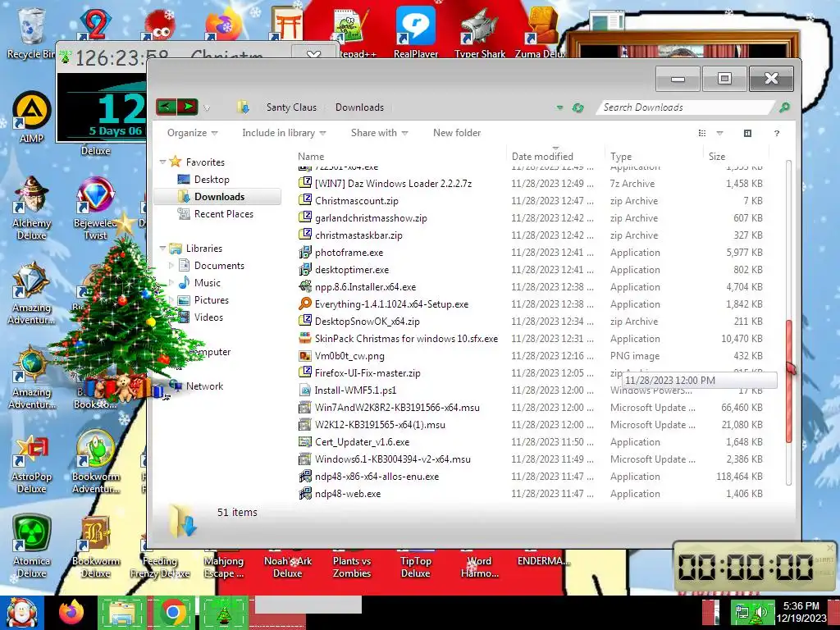This screenshot has height=630, width=840.
Task: Expand Music library node
Action: pos(171,282)
